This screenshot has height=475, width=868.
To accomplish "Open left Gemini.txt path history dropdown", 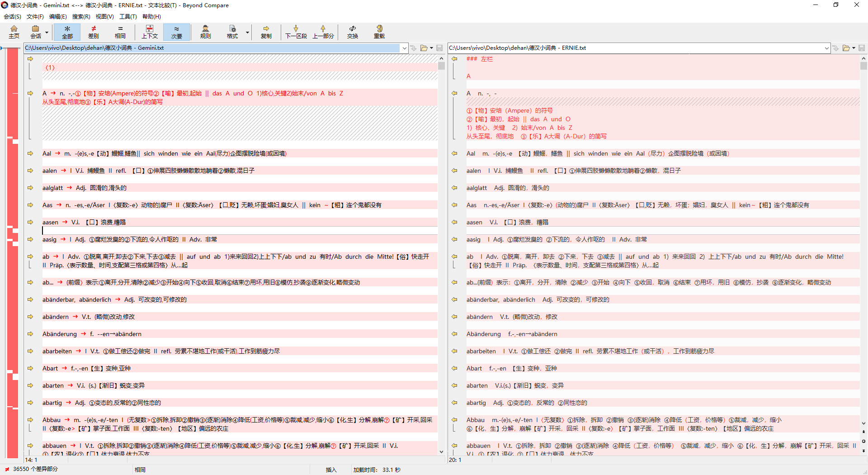I will pyautogui.click(x=404, y=48).
